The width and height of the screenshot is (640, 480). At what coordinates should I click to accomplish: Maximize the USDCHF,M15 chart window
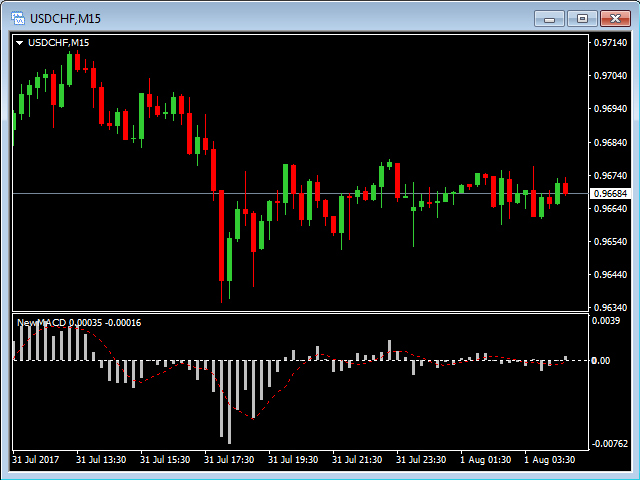(582, 19)
